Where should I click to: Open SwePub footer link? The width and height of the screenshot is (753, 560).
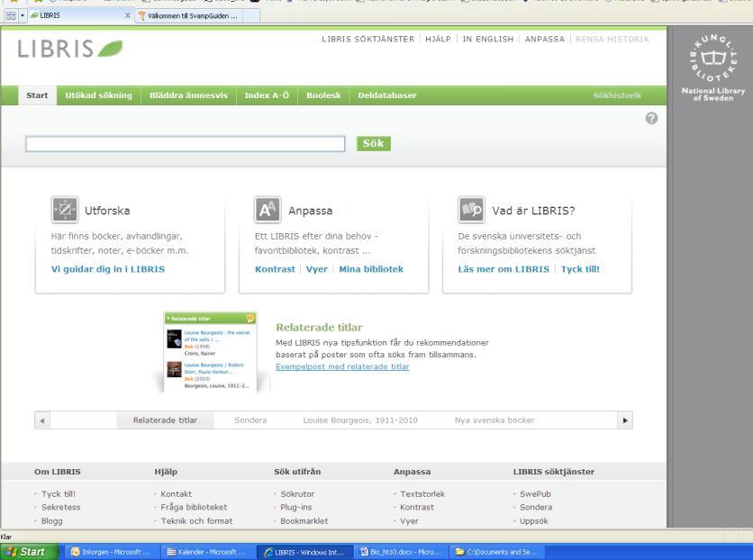[535, 493]
